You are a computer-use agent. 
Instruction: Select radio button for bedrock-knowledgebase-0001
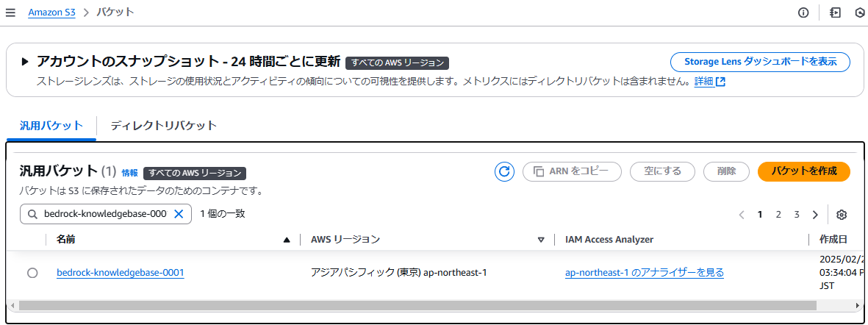(x=32, y=273)
